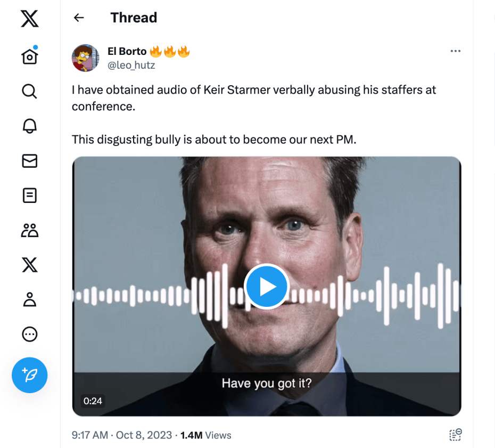Open the tweet's three-dot more menu
Screen dimensions: 495x448
(x=455, y=51)
